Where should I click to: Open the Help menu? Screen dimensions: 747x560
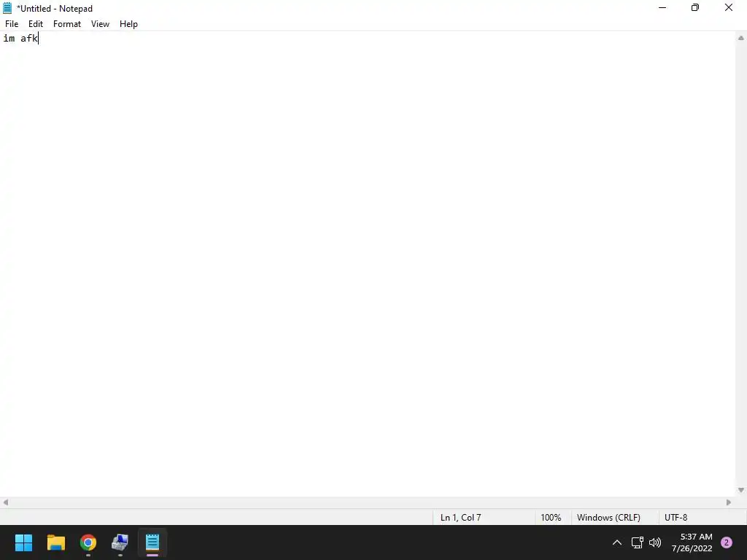click(x=128, y=24)
